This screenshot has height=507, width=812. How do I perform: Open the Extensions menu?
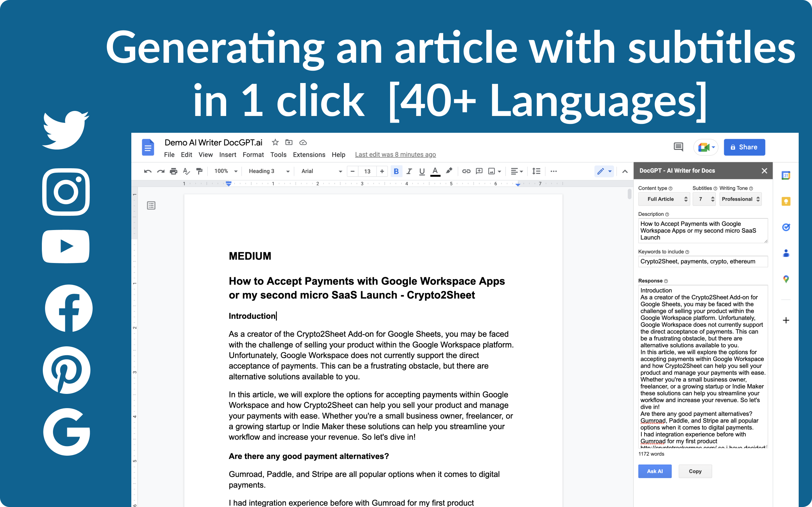pos(309,155)
